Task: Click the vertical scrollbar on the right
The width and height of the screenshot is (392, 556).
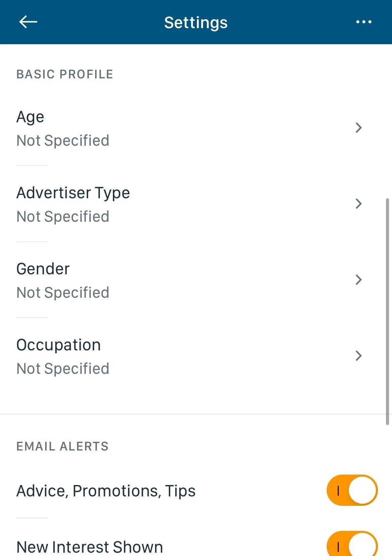Action: coord(387,311)
